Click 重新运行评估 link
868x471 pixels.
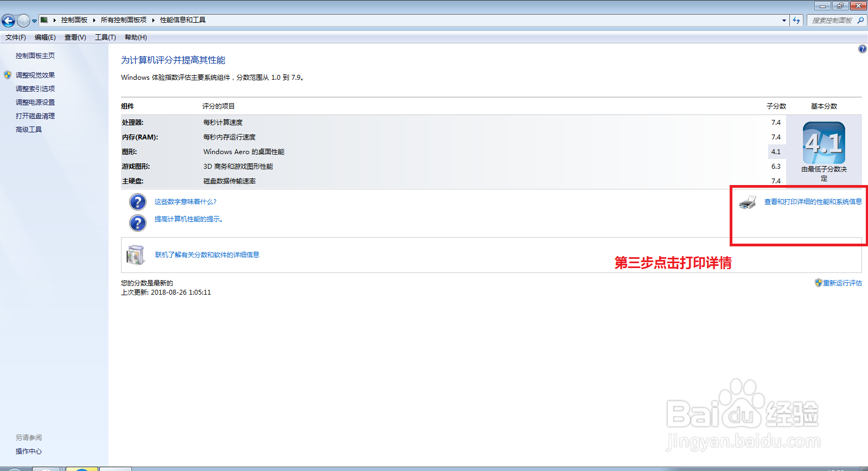pyautogui.click(x=843, y=283)
